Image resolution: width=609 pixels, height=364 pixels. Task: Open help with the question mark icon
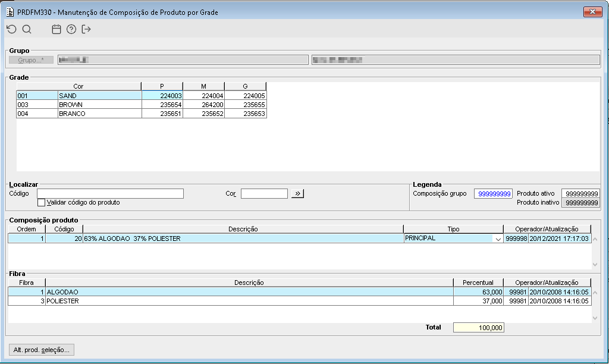point(71,29)
